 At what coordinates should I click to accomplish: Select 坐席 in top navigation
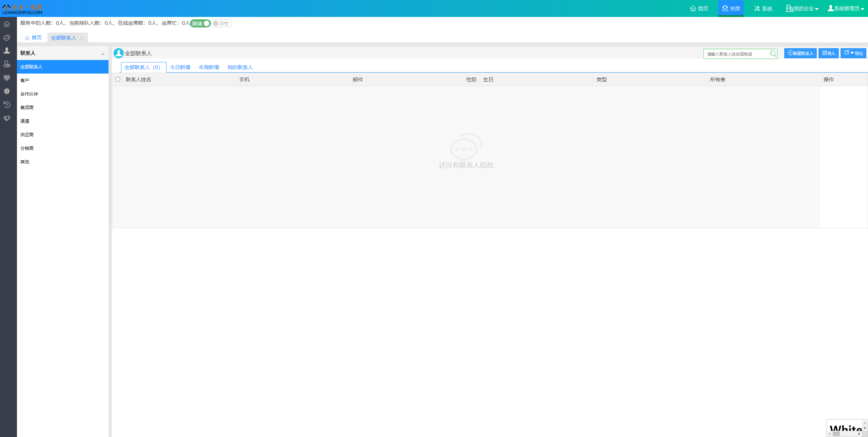tap(731, 8)
